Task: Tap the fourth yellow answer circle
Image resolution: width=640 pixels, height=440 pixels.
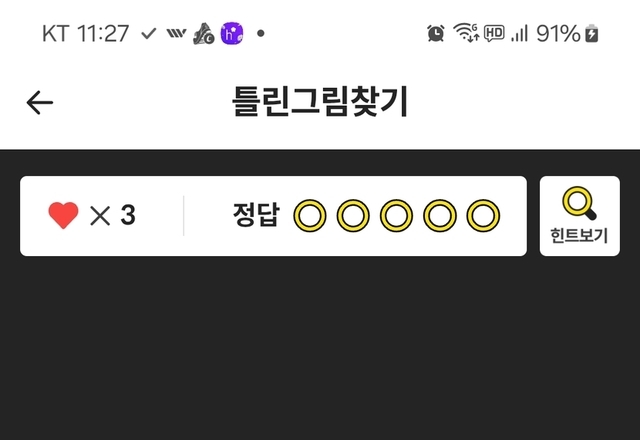Action: point(440,216)
